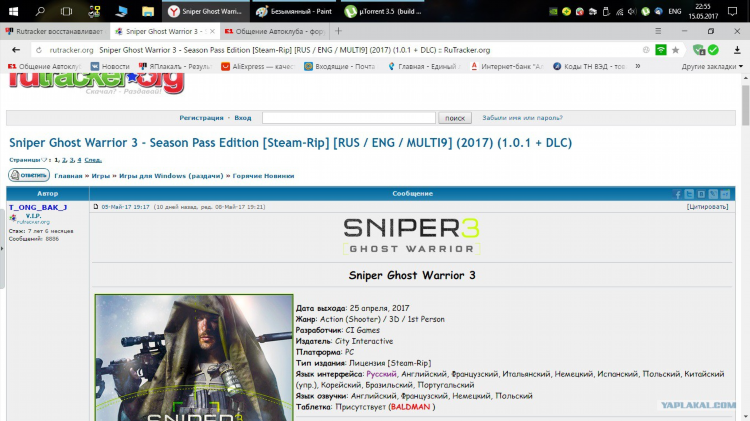The image size is (750, 421).
Task: Open Игры для Windows (раздачи) breadcrumb
Action: (171, 176)
